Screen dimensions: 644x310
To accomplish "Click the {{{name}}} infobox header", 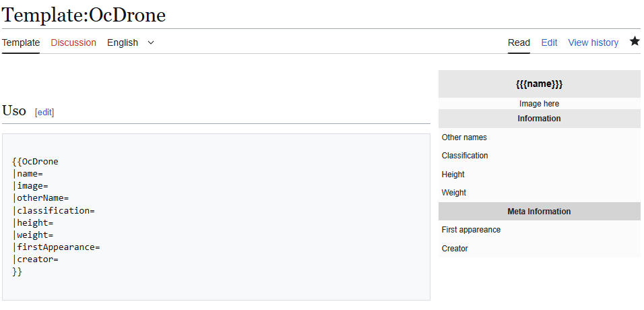I will (539, 84).
